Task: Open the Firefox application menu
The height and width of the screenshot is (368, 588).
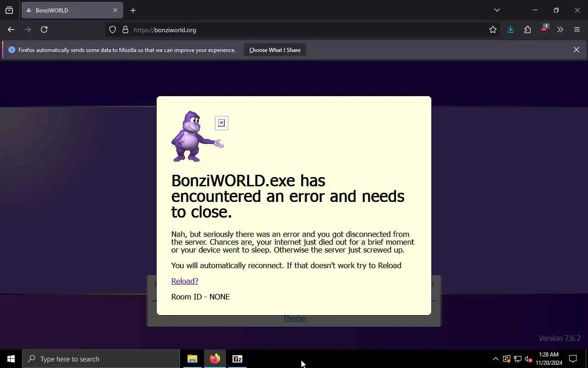Action: click(x=577, y=29)
